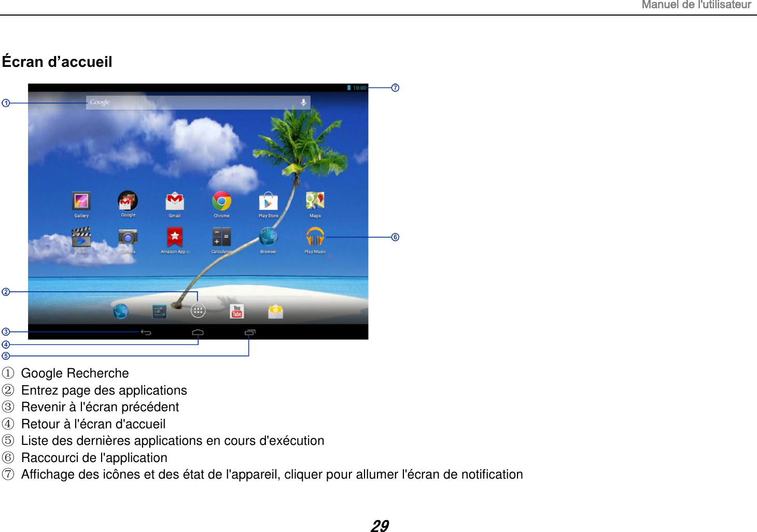Launch Gmail from the home screen
This screenshot has width=757, height=532.
pyautogui.click(x=175, y=201)
